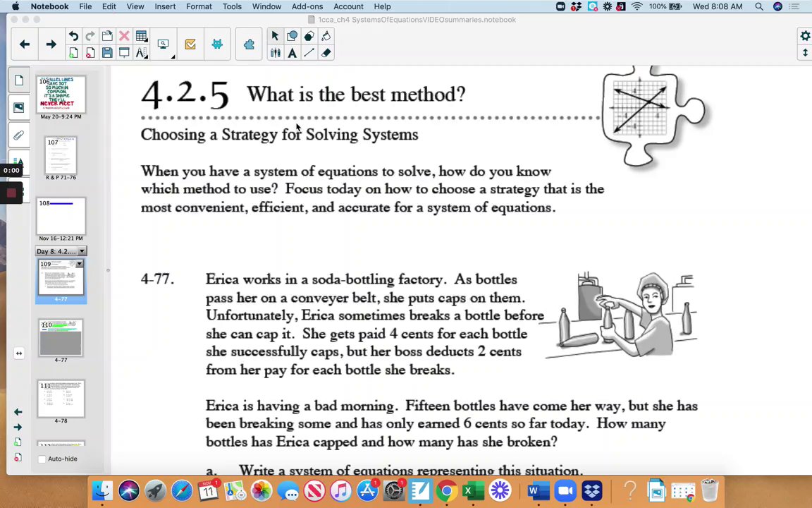Launch Finder from the Dock
This screenshot has width=812, height=508.
[102, 490]
